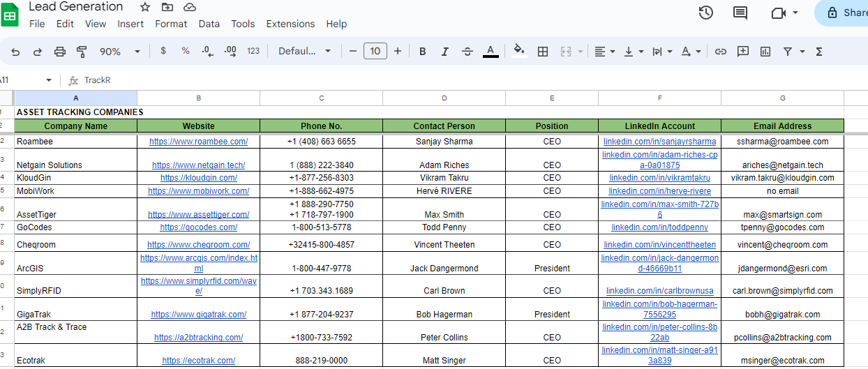The image size is (868, 369).
Task: Check cloud save status icon
Action: [x=189, y=7]
